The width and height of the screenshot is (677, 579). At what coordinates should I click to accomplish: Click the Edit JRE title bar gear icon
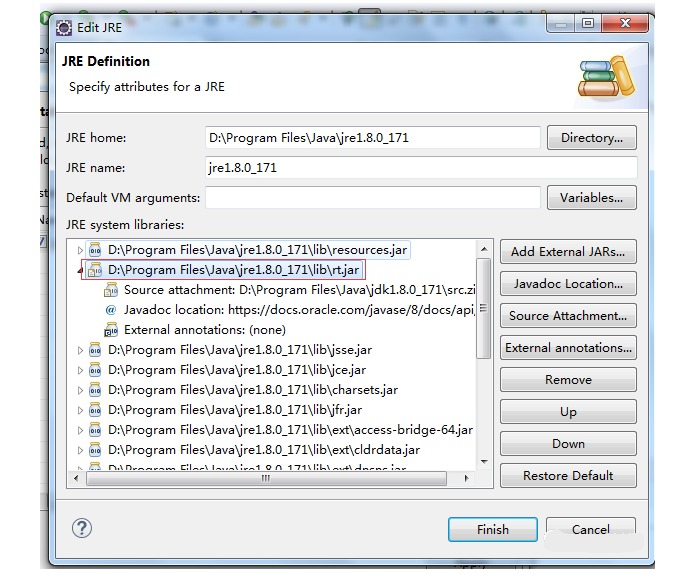click(64, 28)
